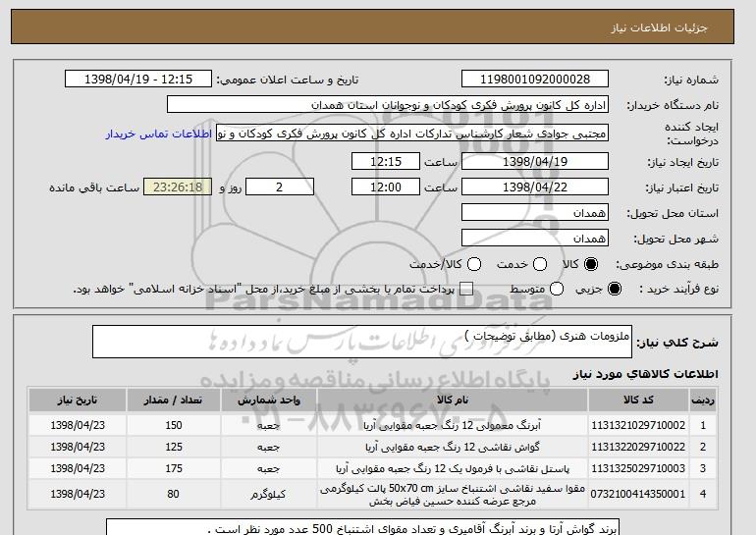This screenshot has width=756, height=535.
Task: Select the متوسط purchase type radio
Action: click(x=557, y=289)
